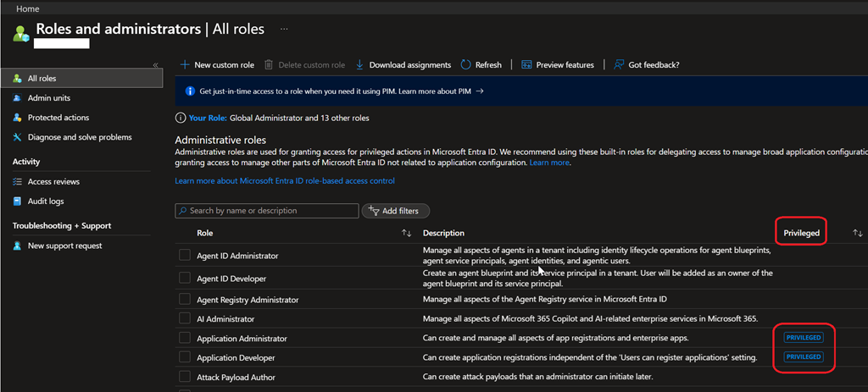This screenshot has height=392, width=868.
Task: Click the Audit logs sidebar icon
Action: 17,202
